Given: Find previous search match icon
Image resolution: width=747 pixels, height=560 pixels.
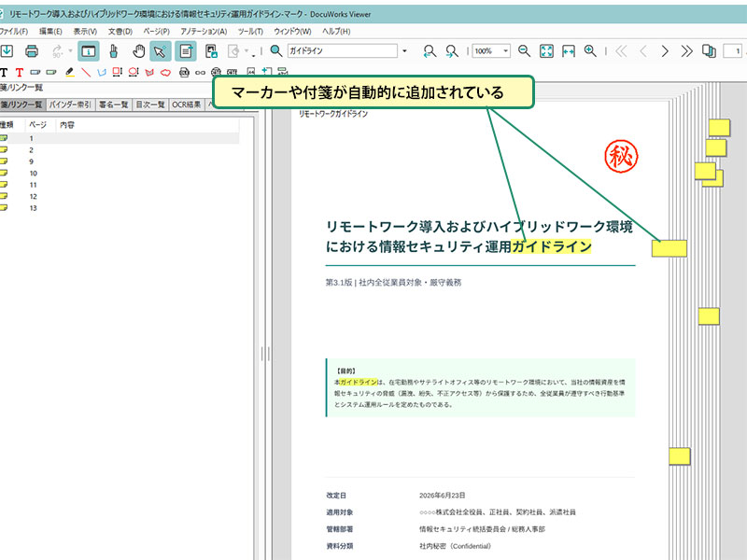Looking at the screenshot, I should pos(430,51).
